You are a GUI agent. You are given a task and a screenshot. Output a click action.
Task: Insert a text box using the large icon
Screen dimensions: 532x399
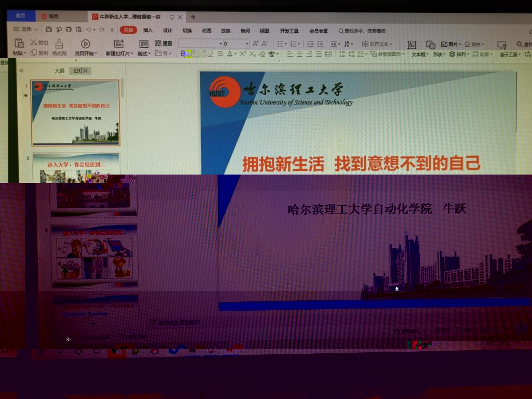(x=411, y=45)
